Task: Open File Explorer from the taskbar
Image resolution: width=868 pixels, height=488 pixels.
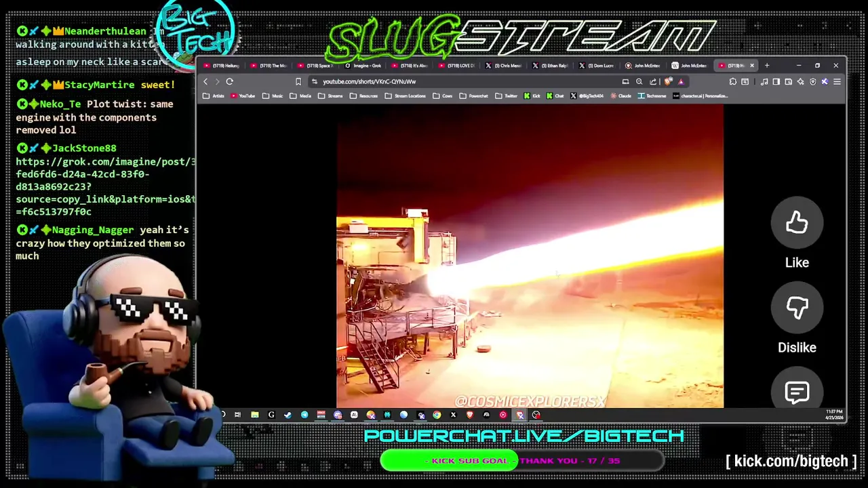Action: (x=255, y=415)
